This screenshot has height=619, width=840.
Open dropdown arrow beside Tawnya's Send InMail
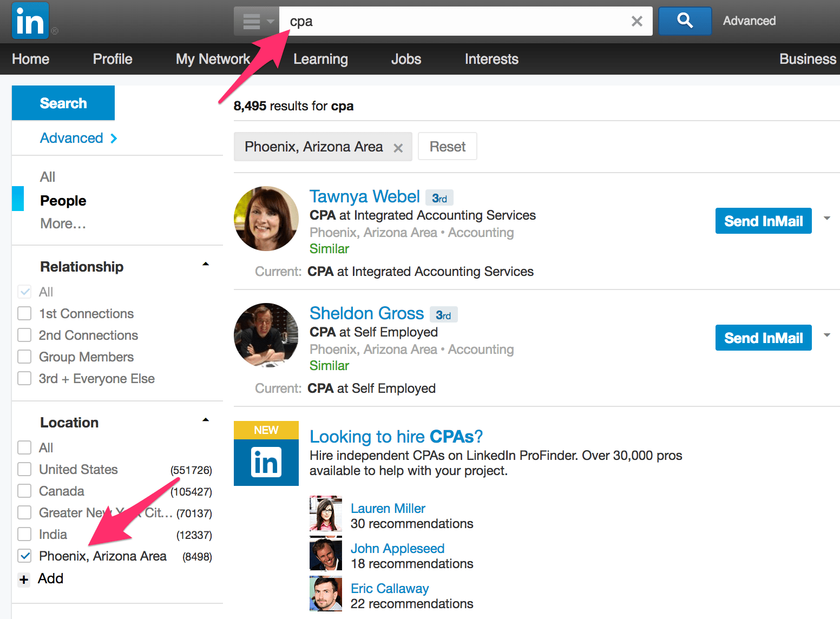click(x=827, y=218)
